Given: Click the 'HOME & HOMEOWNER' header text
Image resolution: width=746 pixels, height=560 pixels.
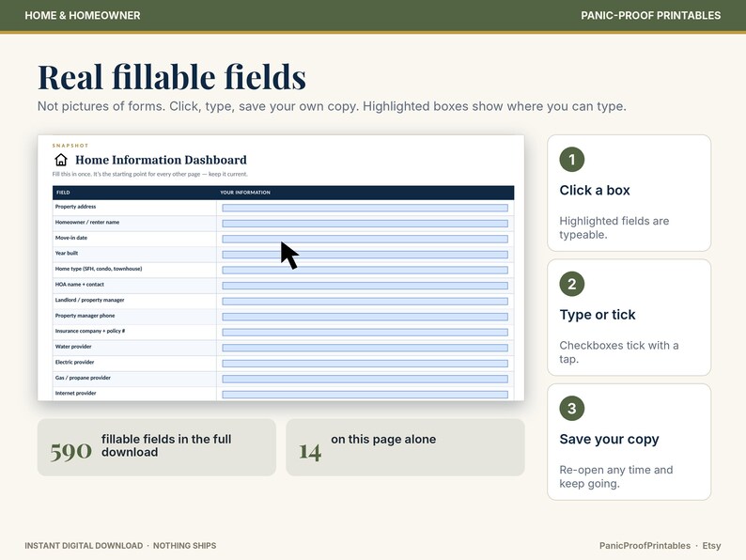Looking at the screenshot, I should [x=83, y=15].
